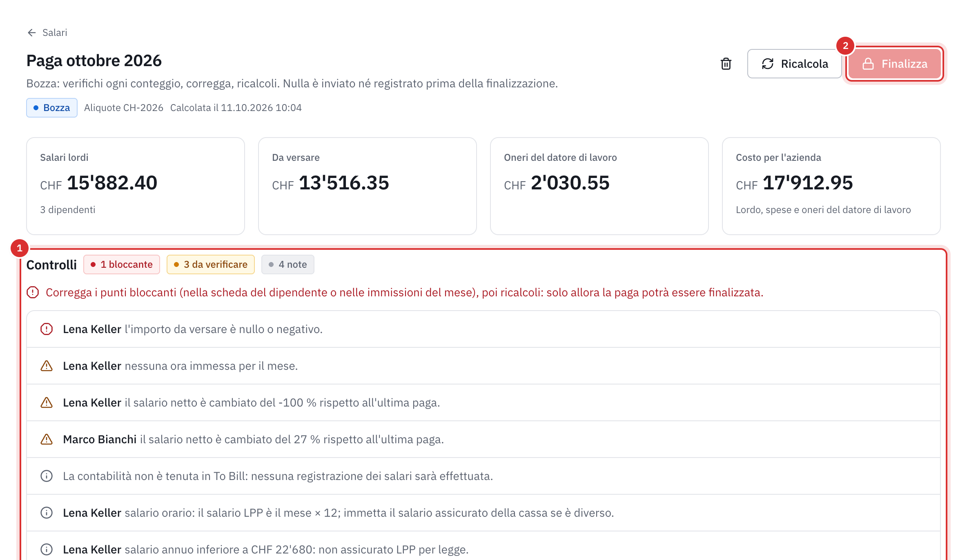
Task: Click the warning triangle for the Marco Bianchi check
Action: (47, 439)
